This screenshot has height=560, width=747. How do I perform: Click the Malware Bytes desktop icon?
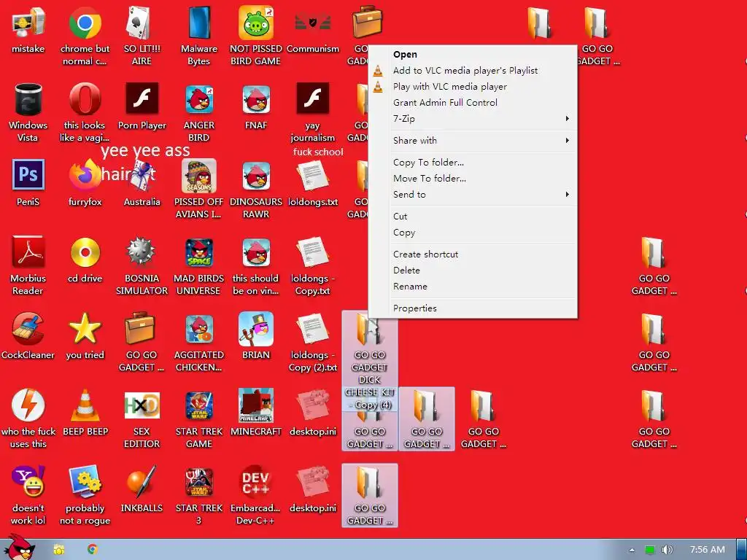[x=198, y=36]
